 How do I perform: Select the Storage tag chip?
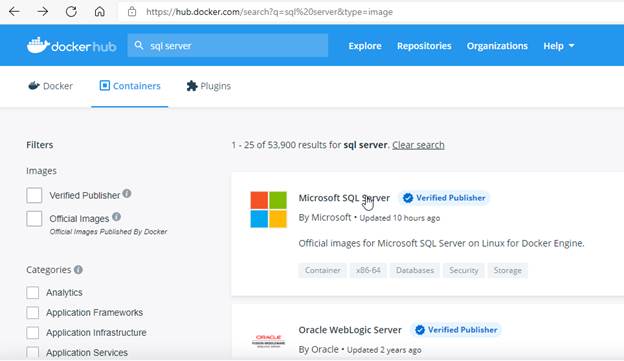tap(507, 270)
